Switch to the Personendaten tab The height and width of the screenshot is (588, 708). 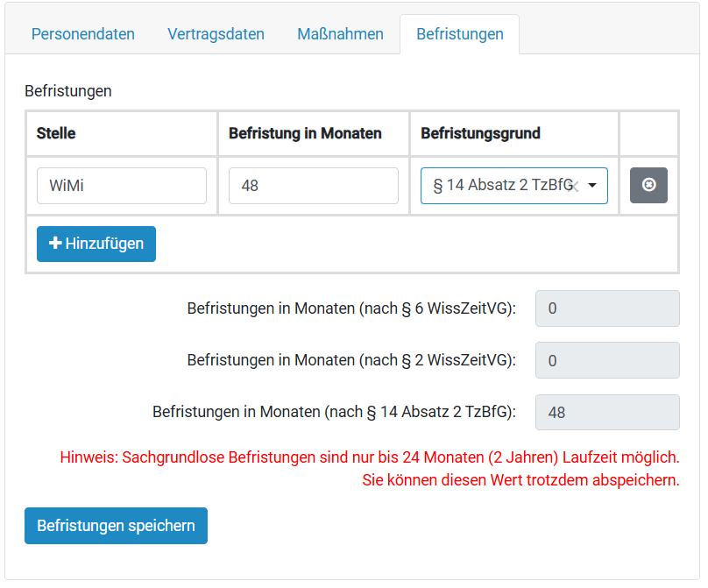coord(83,34)
